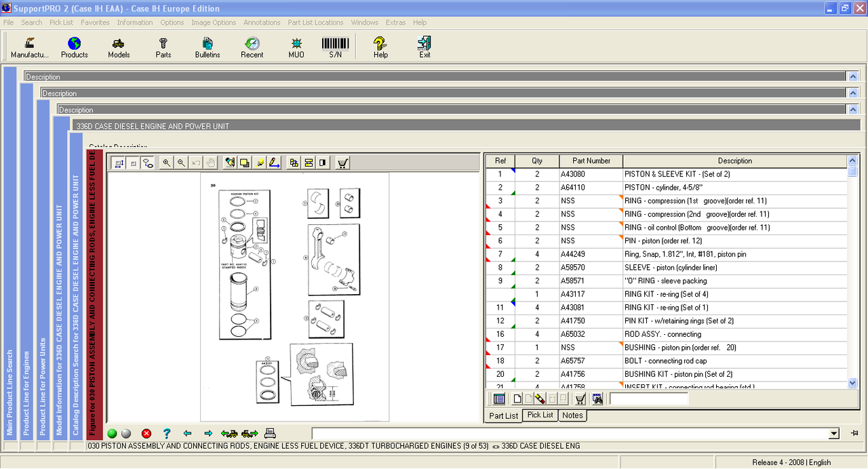Click the red X cancel button
868x469 pixels.
146,434
